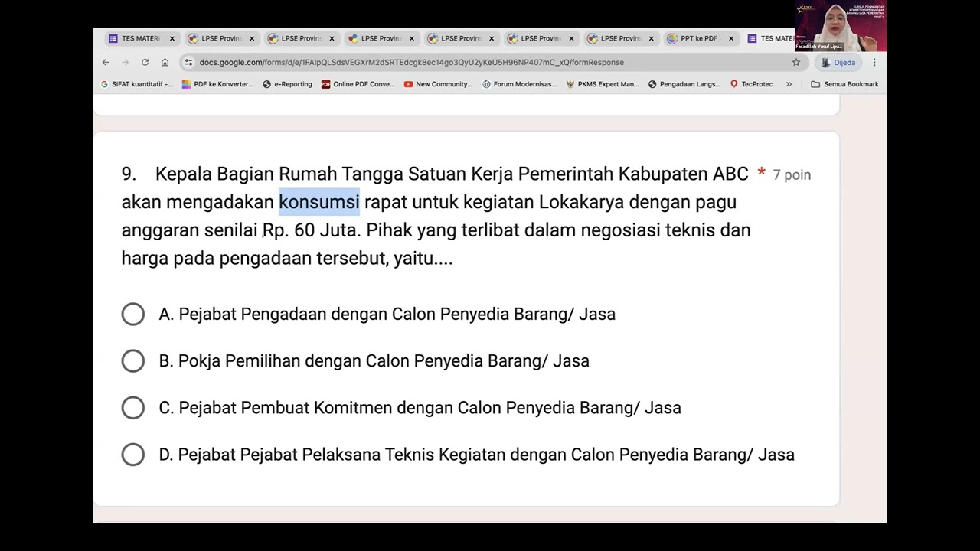This screenshot has height=551, width=980.
Task: Close the first LPSE Provinsi tab
Action: pyautogui.click(x=251, y=38)
